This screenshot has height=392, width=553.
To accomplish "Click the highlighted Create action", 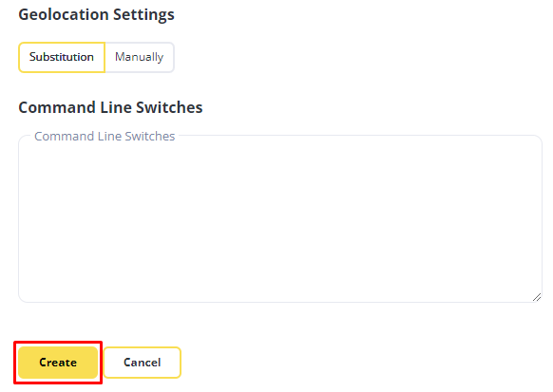I will pos(58,363).
